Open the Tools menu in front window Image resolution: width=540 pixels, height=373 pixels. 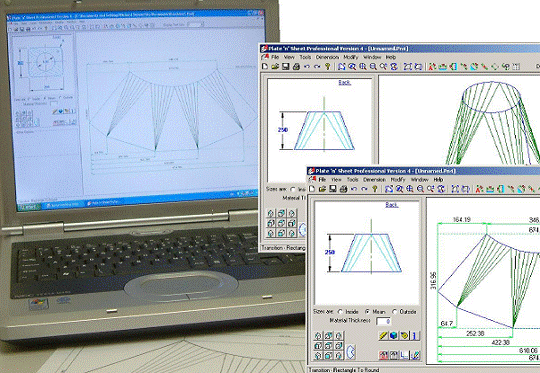pos(352,179)
